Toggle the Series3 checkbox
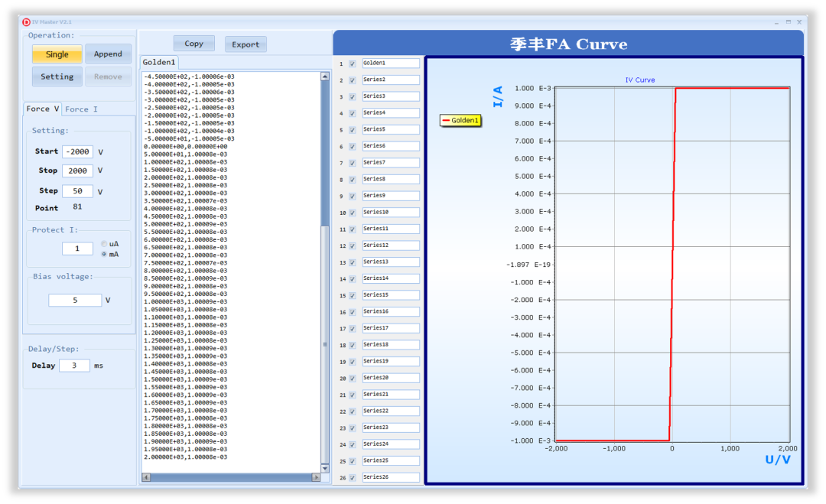Screen dimensions: 826x504 (x=353, y=97)
